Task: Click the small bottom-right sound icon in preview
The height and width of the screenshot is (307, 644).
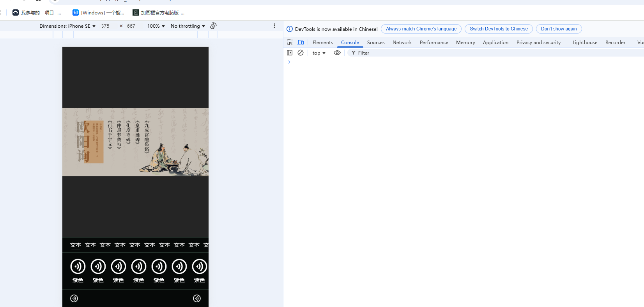Action: [x=197, y=298]
